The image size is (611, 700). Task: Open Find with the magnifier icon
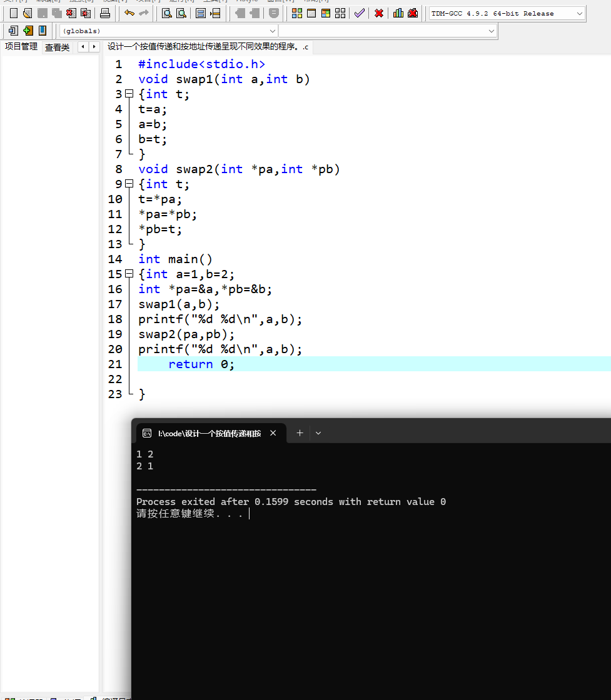pos(166,13)
